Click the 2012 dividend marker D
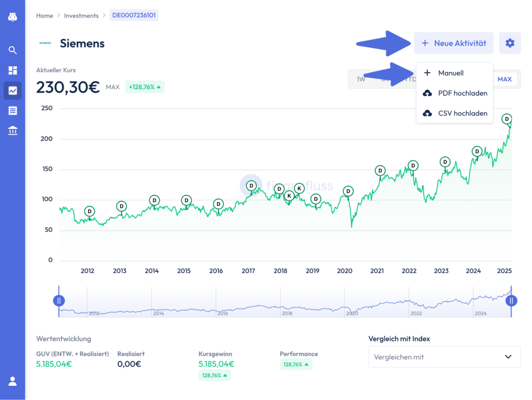The image size is (532, 400). pos(89,211)
